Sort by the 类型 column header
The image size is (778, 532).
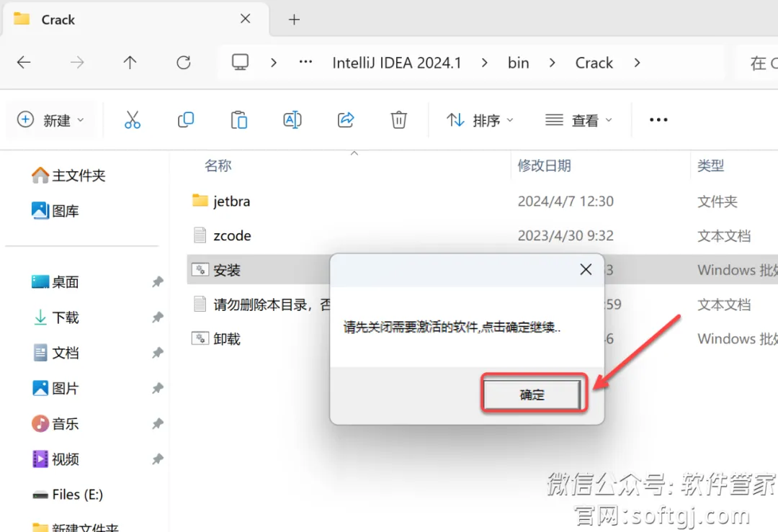(710, 166)
